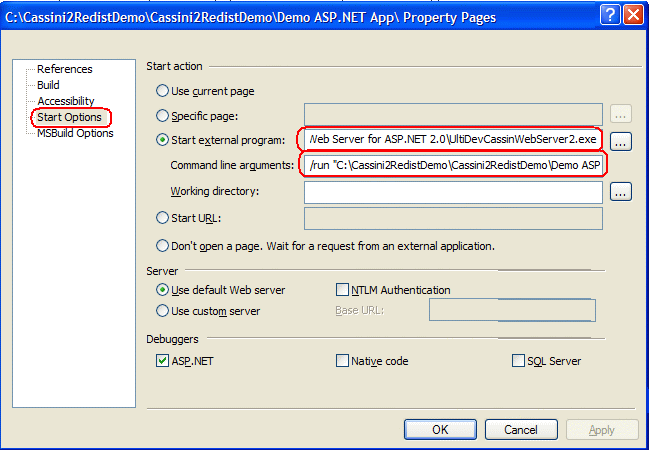Click the Command line arguments field
649x450 pixels.
click(453, 165)
